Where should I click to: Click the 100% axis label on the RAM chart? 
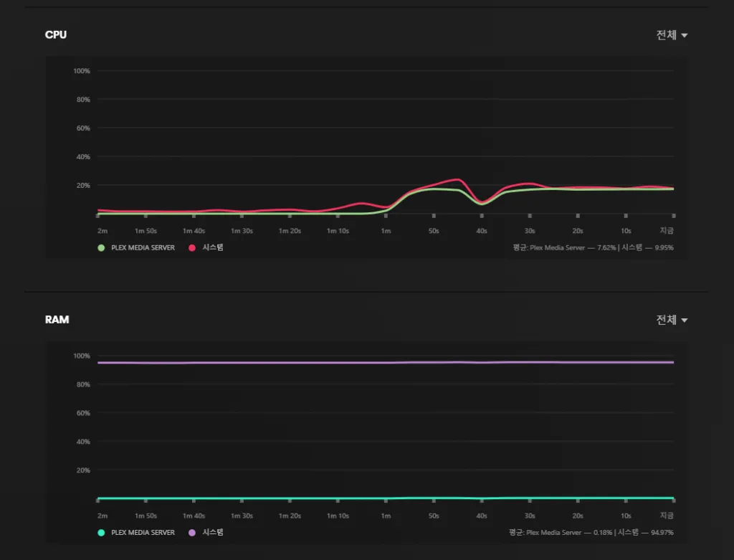[x=81, y=356]
